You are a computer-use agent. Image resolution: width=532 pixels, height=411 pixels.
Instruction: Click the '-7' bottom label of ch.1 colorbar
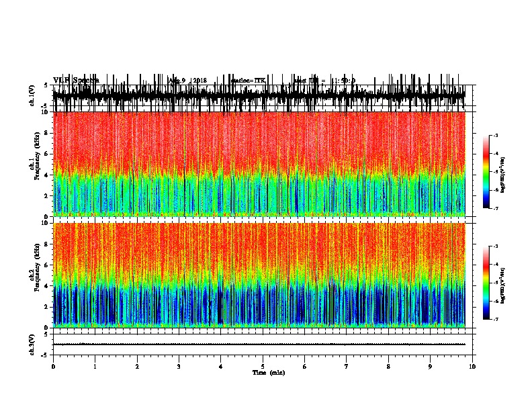click(x=496, y=208)
